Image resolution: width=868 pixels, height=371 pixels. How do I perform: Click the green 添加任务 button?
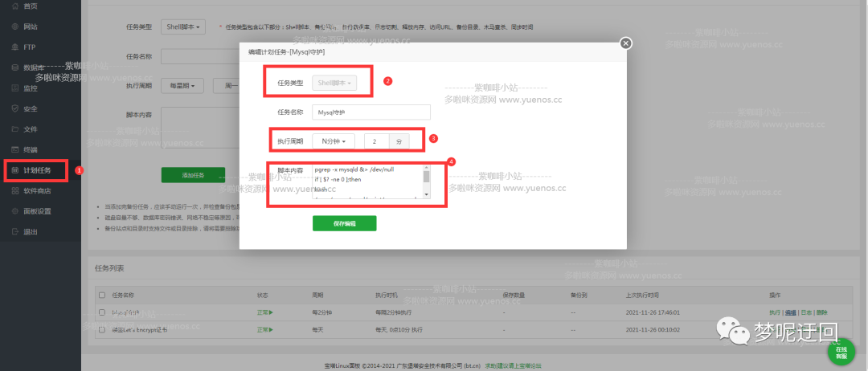click(193, 175)
